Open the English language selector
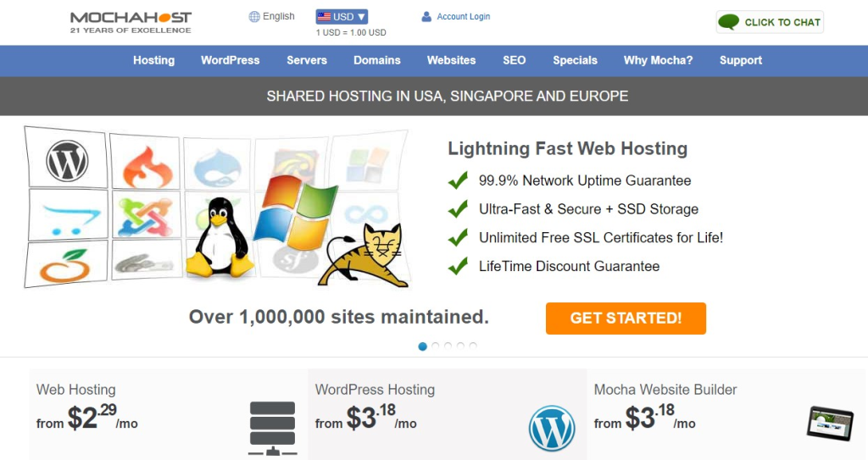Viewport: 868px width, 460px height. pyautogui.click(x=272, y=17)
